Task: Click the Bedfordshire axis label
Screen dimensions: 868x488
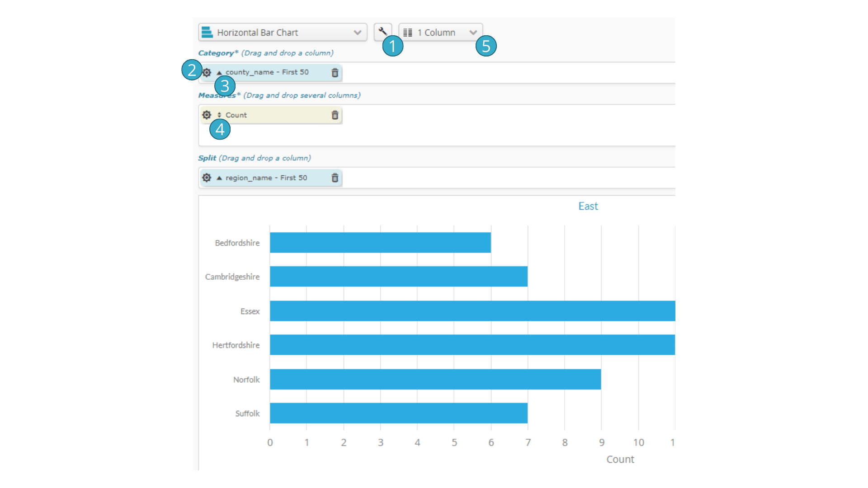Action: 237,243
